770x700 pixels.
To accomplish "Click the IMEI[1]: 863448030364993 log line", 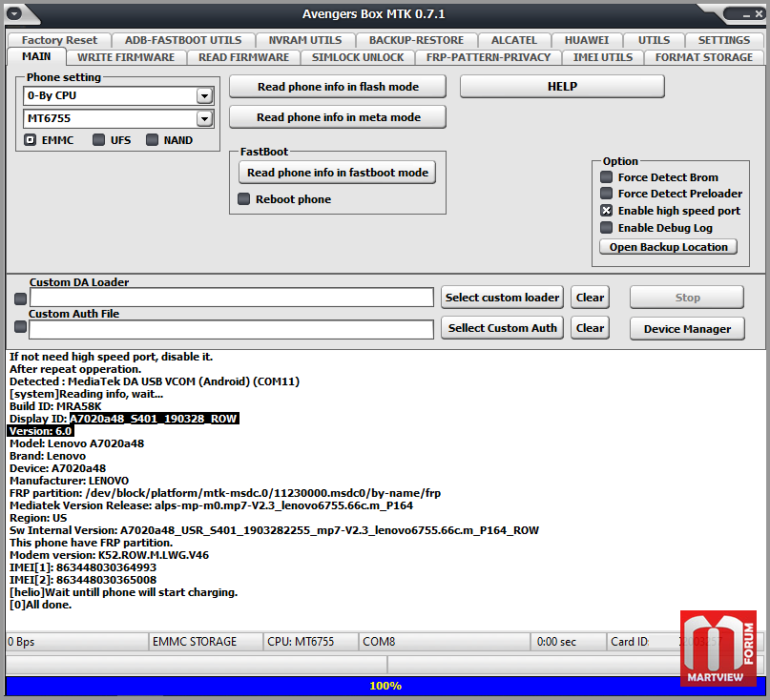I will pyautogui.click(x=83, y=567).
